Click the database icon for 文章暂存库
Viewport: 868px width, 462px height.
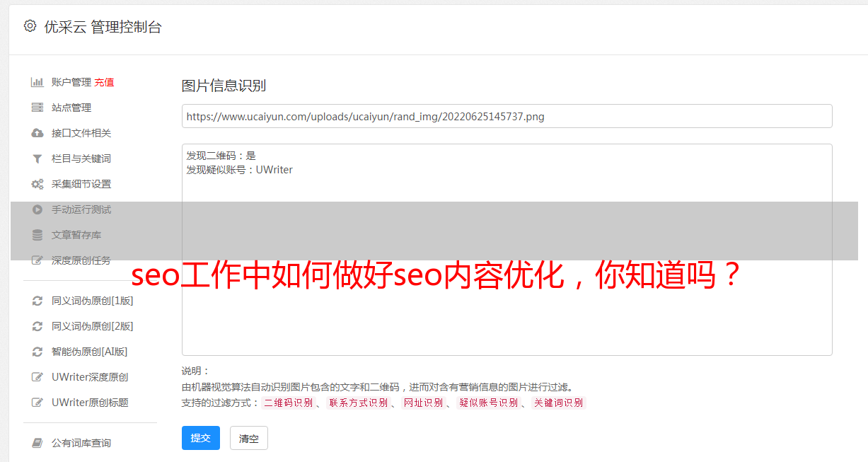(x=37, y=235)
